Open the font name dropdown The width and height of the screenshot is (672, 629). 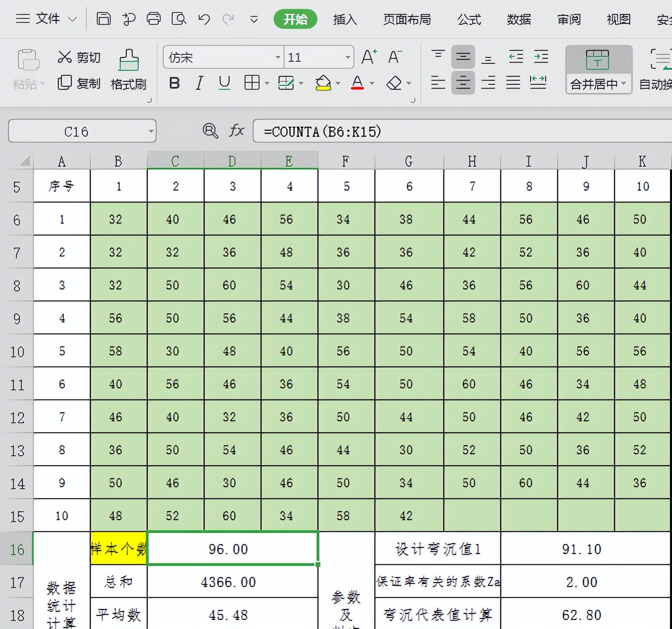click(278, 57)
